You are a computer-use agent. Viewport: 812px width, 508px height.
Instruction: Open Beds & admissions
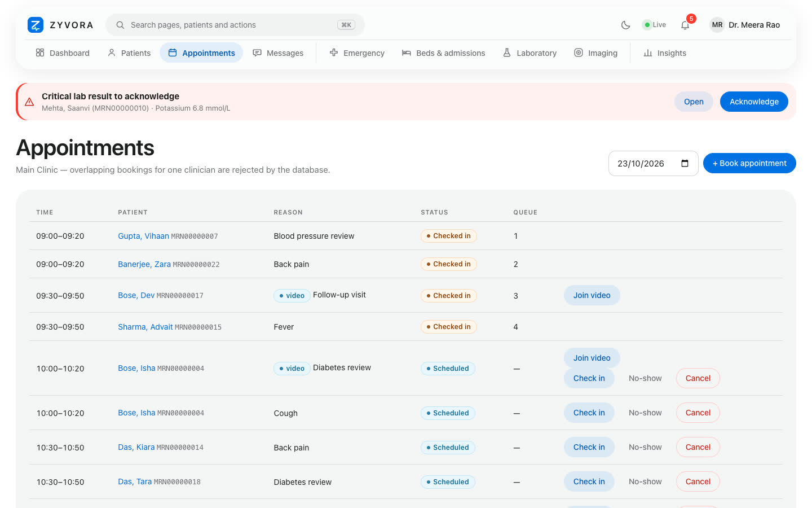[443, 53]
